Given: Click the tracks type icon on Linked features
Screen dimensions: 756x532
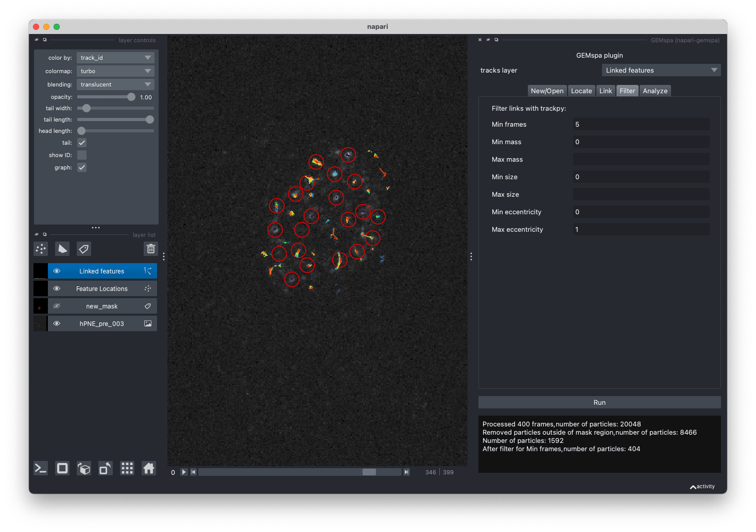Looking at the screenshot, I should click(148, 271).
